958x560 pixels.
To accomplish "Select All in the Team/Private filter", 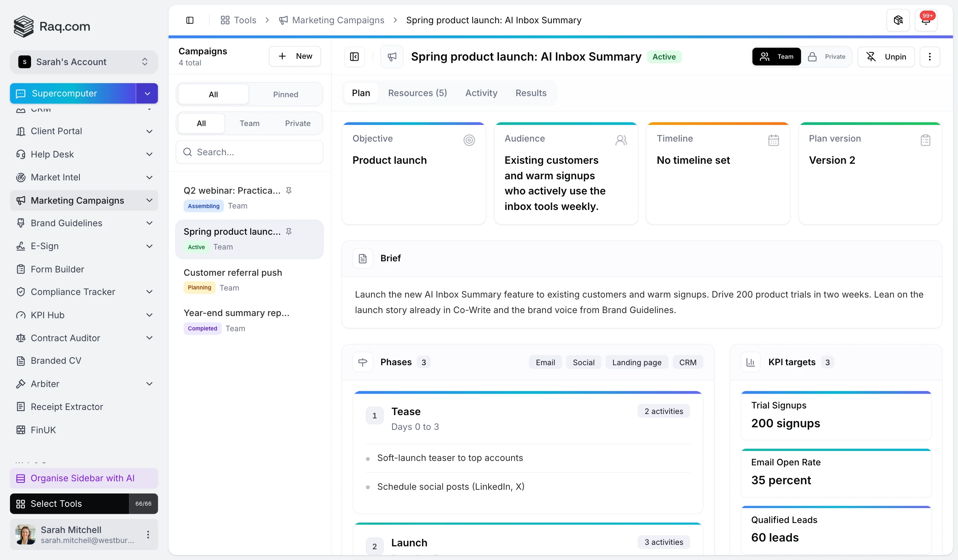I will (201, 123).
